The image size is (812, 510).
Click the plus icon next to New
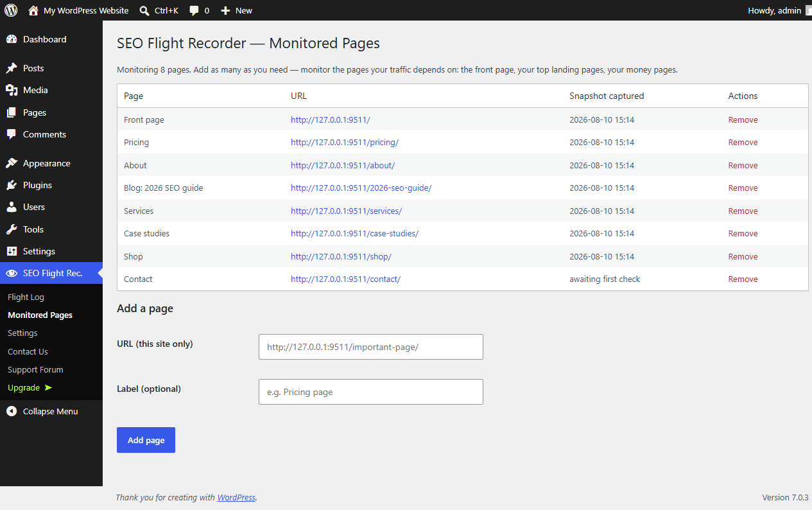click(x=225, y=11)
